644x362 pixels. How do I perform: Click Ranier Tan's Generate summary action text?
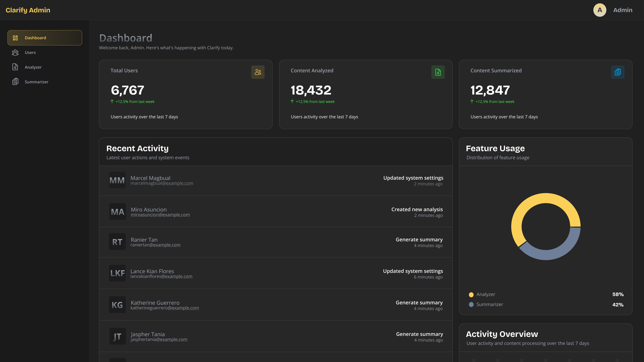coord(419,240)
